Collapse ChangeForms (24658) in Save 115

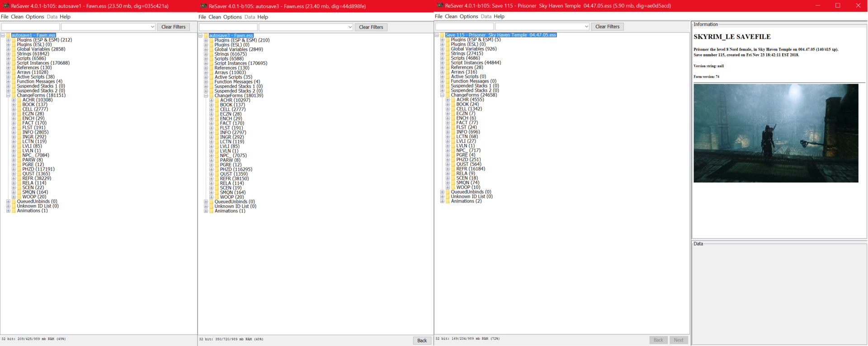pyautogui.click(x=442, y=95)
